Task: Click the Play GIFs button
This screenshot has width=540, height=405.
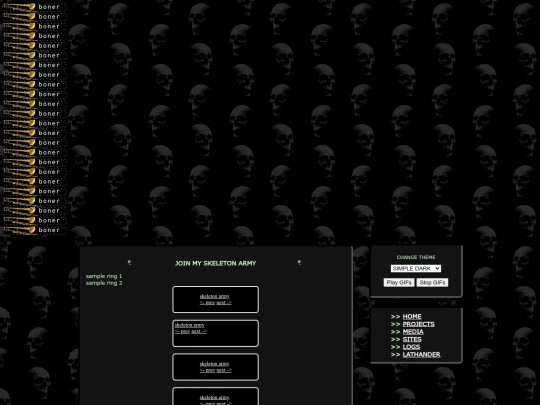Action: pos(399,282)
